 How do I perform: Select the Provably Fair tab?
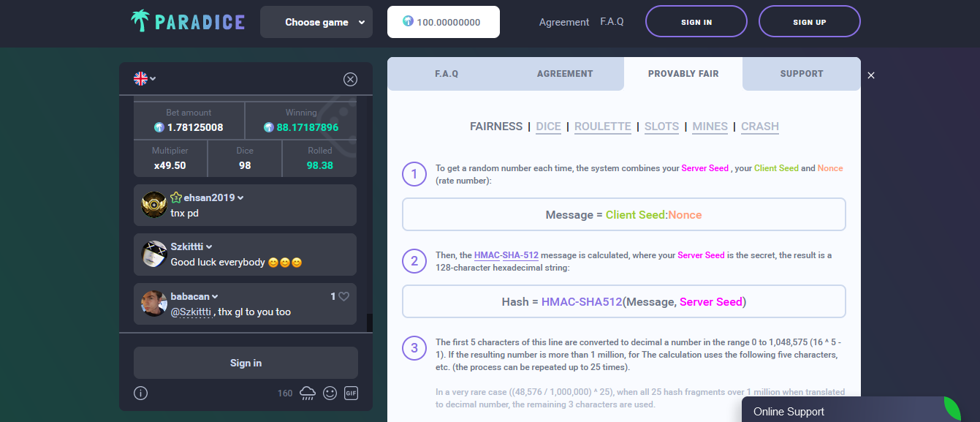[683, 74]
